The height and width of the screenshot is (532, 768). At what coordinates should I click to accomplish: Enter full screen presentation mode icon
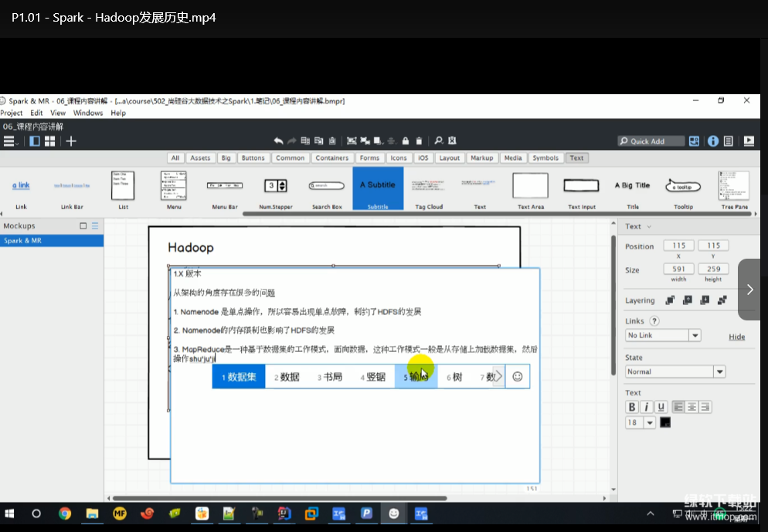(x=749, y=141)
